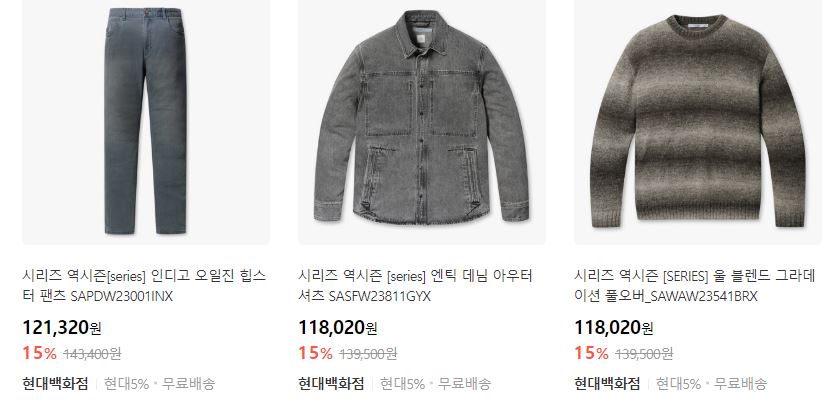
Task: Click the 121,320원 sale price
Action: coord(62,328)
